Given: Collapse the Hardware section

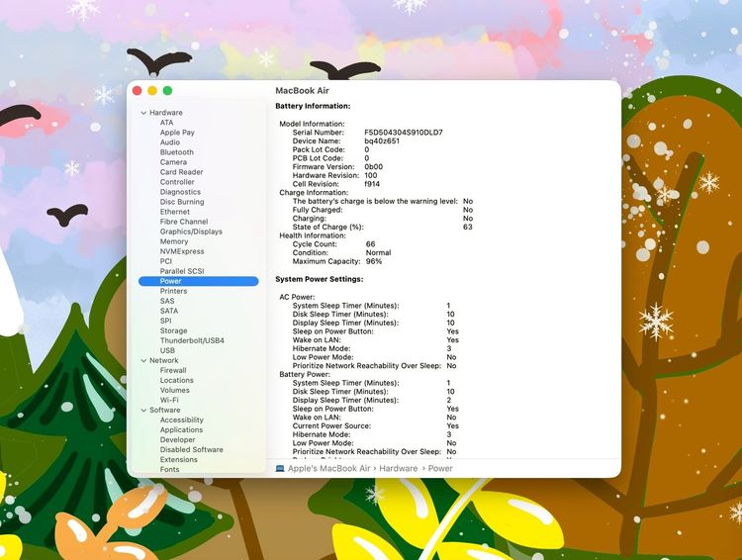Looking at the screenshot, I should [x=143, y=113].
